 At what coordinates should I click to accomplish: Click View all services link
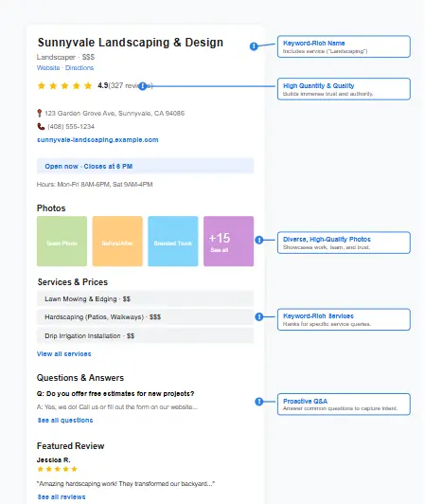(64, 354)
